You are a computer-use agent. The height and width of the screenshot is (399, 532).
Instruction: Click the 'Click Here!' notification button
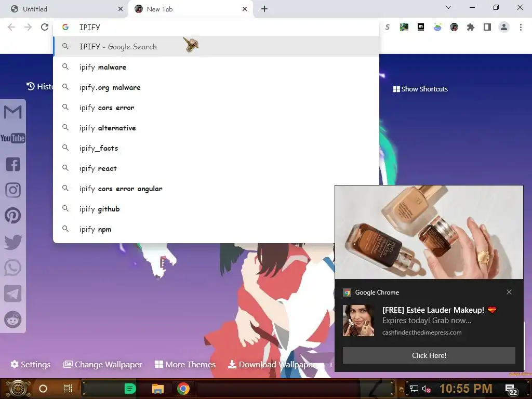(429, 355)
